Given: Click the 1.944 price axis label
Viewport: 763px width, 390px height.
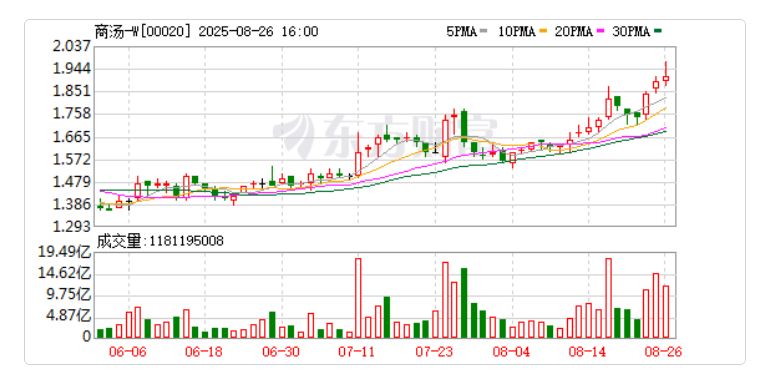Looking at the screenshot, I should (x=72, y=69).
